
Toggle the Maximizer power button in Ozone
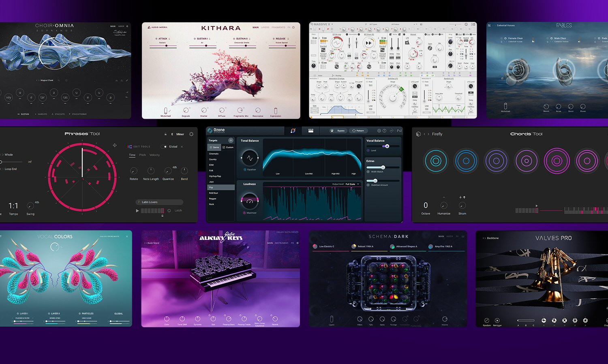click(244, 213)
